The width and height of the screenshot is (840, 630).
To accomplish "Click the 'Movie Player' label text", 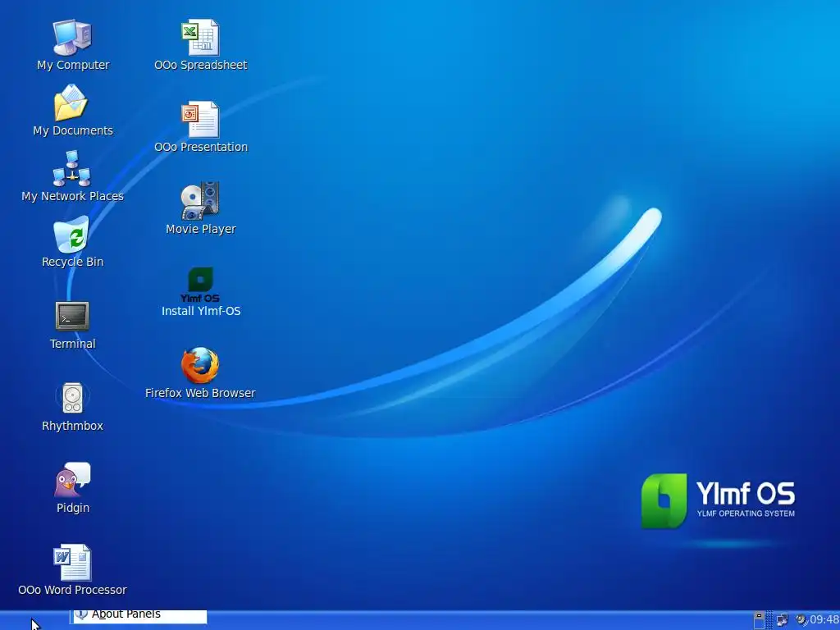I will pos(201,229).
